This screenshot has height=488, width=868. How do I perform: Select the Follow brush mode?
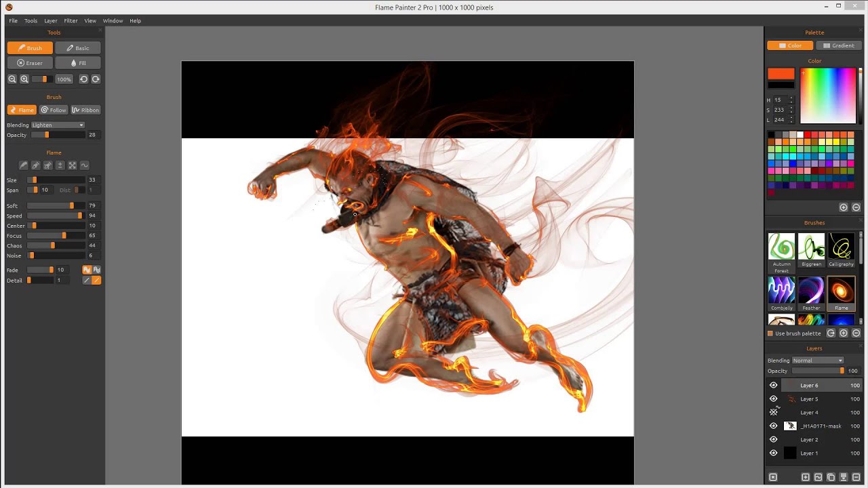coord(54,110)
